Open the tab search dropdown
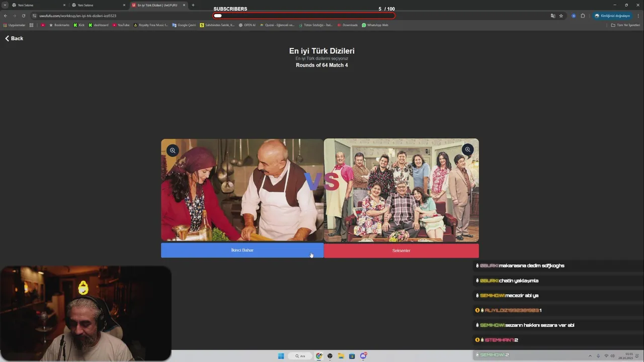Image resolution: width=644 pixels, height=362 pixels. pyautogui.click(x=5, y=5)
